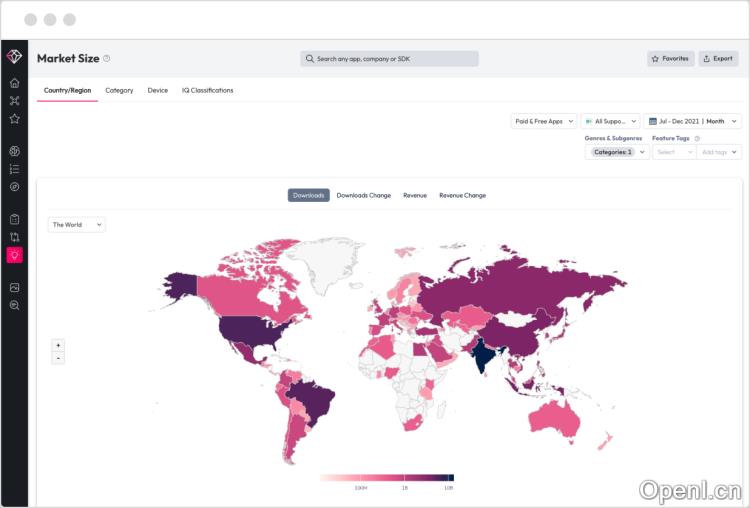Open the Paid & Free Apps dropdown

544,121
